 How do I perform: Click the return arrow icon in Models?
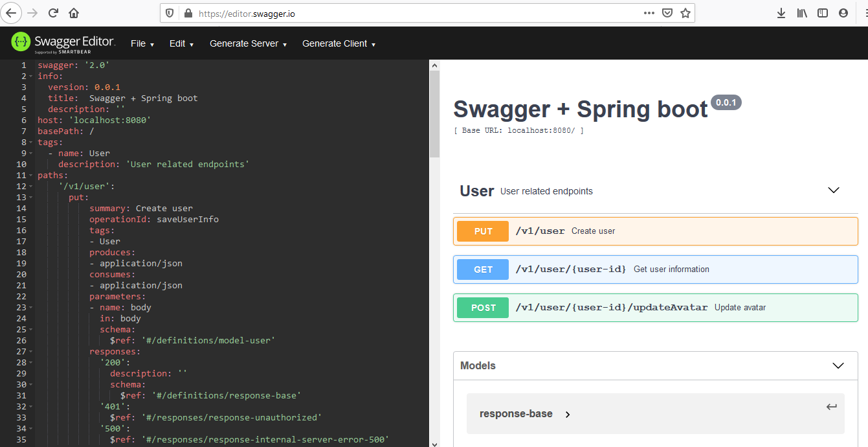tap(832, 407)
